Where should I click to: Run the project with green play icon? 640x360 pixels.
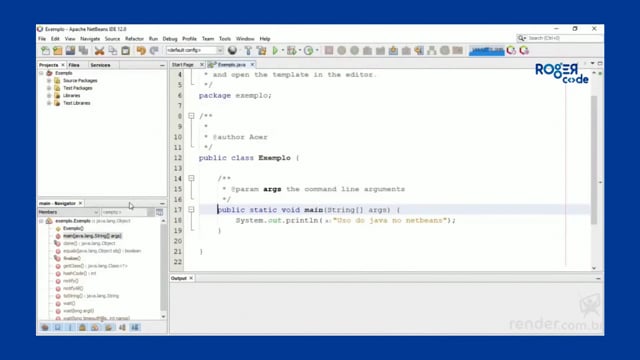275,51
